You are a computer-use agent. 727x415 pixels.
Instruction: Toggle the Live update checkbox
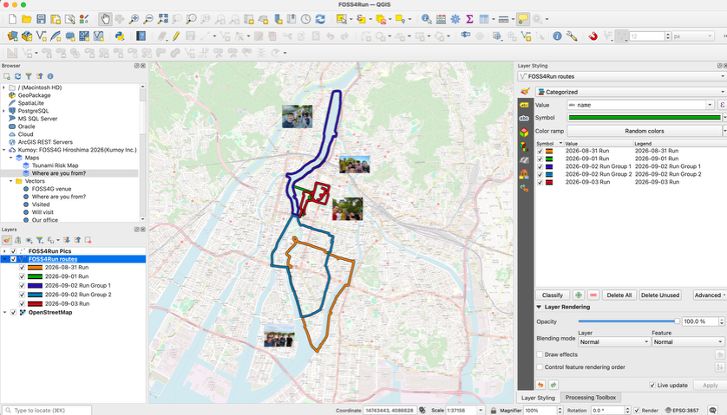[652, 385]
